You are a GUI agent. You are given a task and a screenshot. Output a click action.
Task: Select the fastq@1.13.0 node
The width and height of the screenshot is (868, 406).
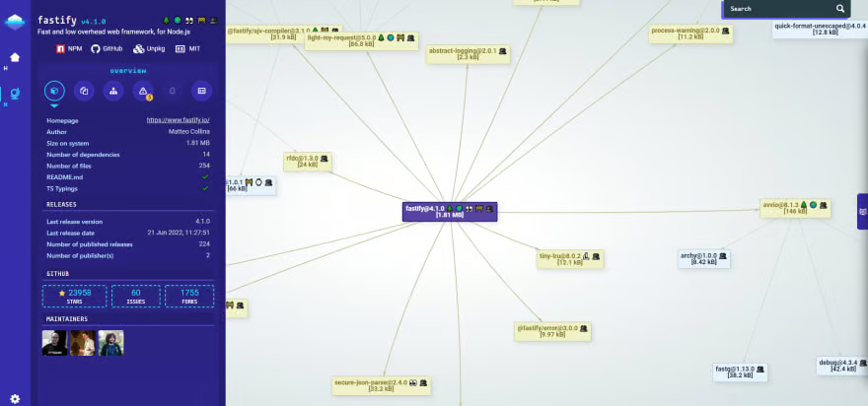[x=740, y=372]
